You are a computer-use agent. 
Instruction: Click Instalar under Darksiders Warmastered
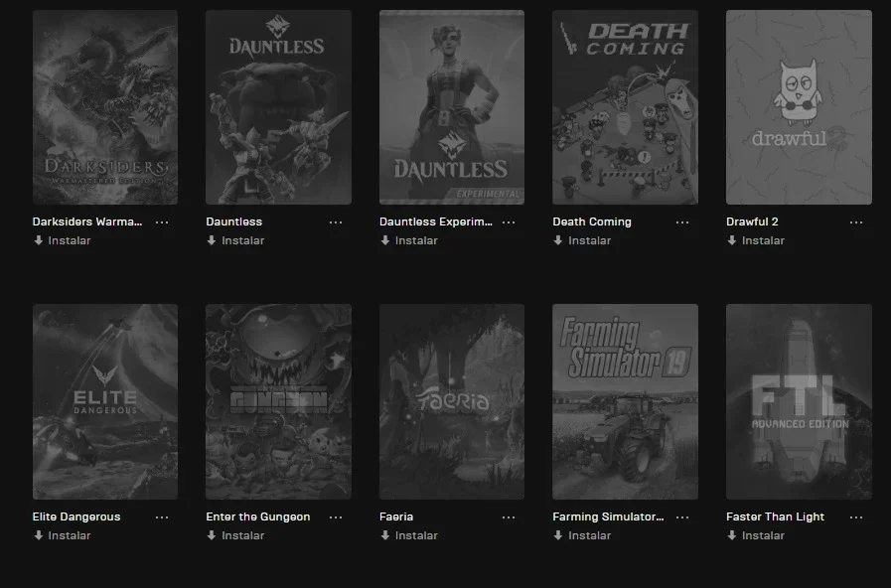[x=62, y=240]
